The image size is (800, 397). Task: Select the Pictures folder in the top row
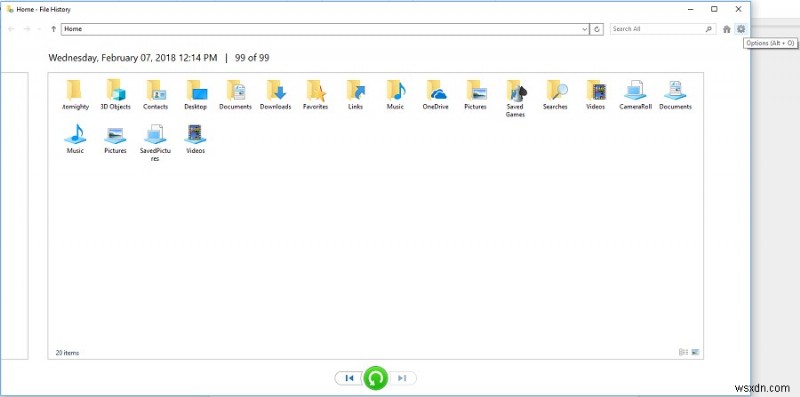click(x=476, y=94)
